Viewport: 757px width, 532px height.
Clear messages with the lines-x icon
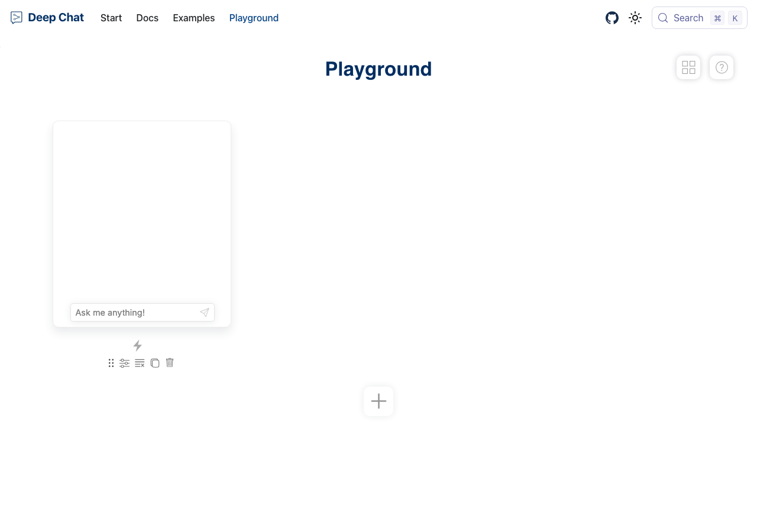(x=140, y=363)
